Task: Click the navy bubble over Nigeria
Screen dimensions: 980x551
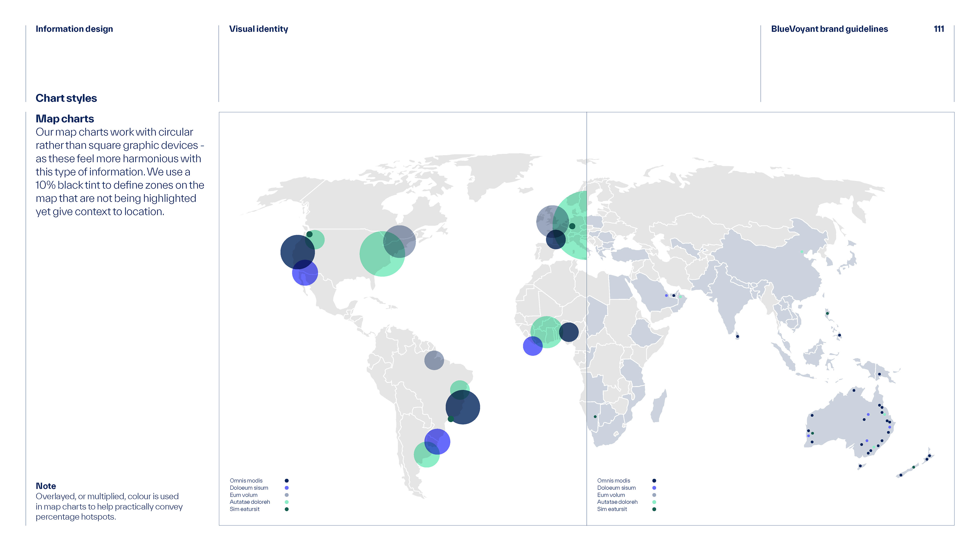Action: (x=568, y=332)
